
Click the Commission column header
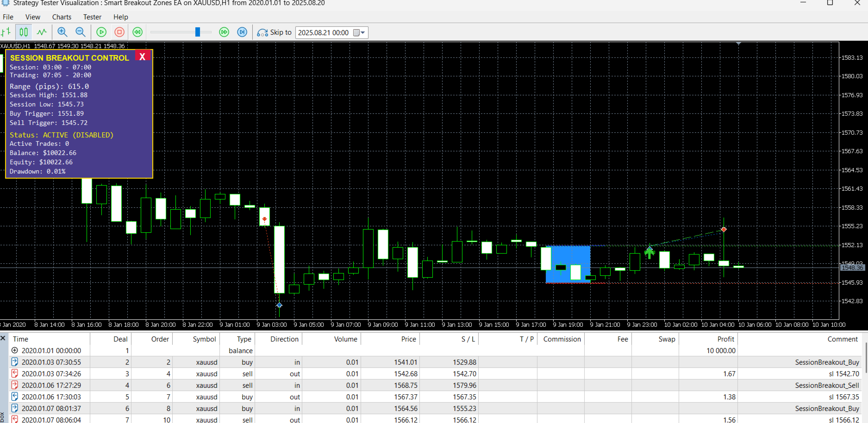(x=562, y=339)
